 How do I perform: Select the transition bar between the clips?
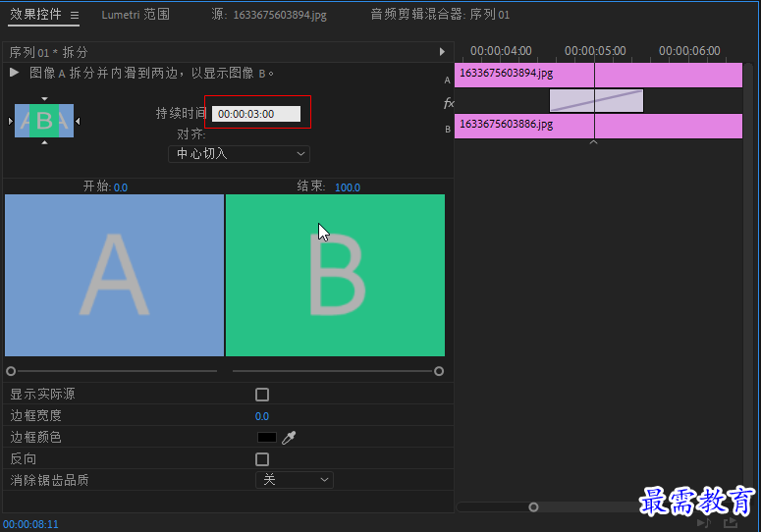(x=596, y=101)
